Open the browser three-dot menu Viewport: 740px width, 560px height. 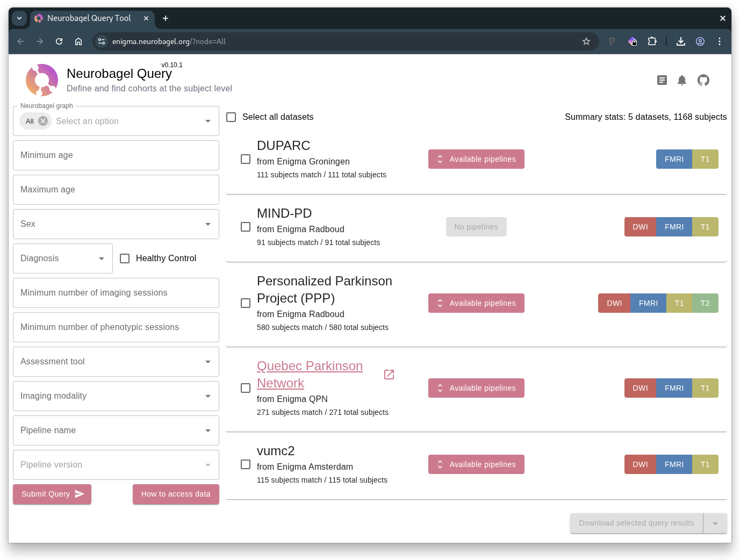pos(720,41)
